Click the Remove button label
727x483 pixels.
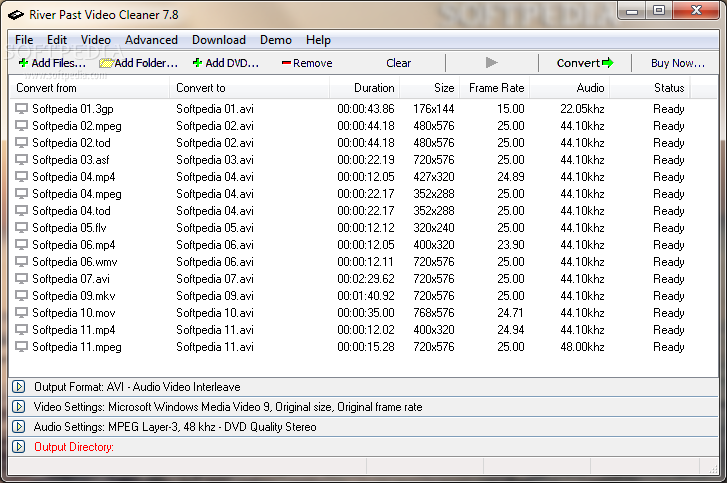(x=312, y=63)
